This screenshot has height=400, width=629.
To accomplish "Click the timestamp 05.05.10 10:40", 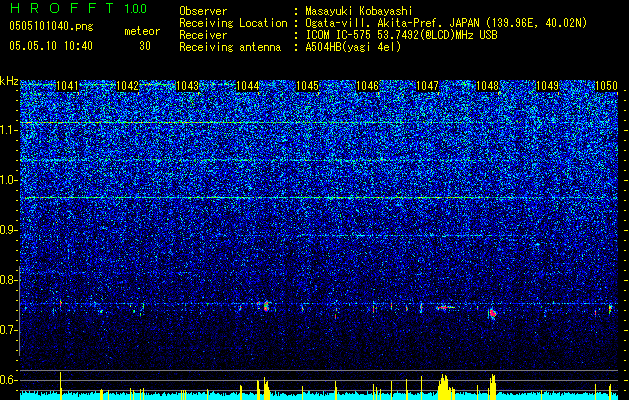I will (x=51, y=46).
